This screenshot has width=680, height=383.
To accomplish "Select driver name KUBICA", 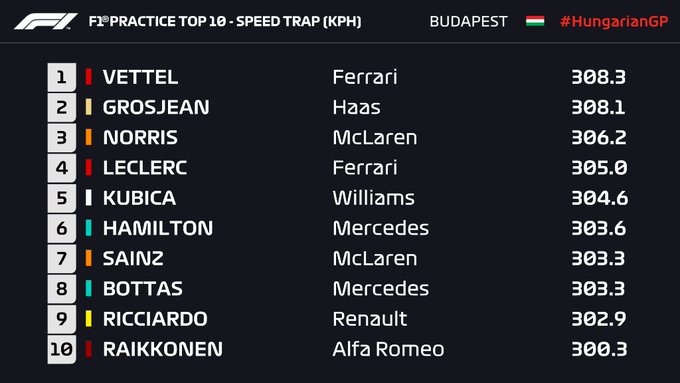I will pos(139,198).
